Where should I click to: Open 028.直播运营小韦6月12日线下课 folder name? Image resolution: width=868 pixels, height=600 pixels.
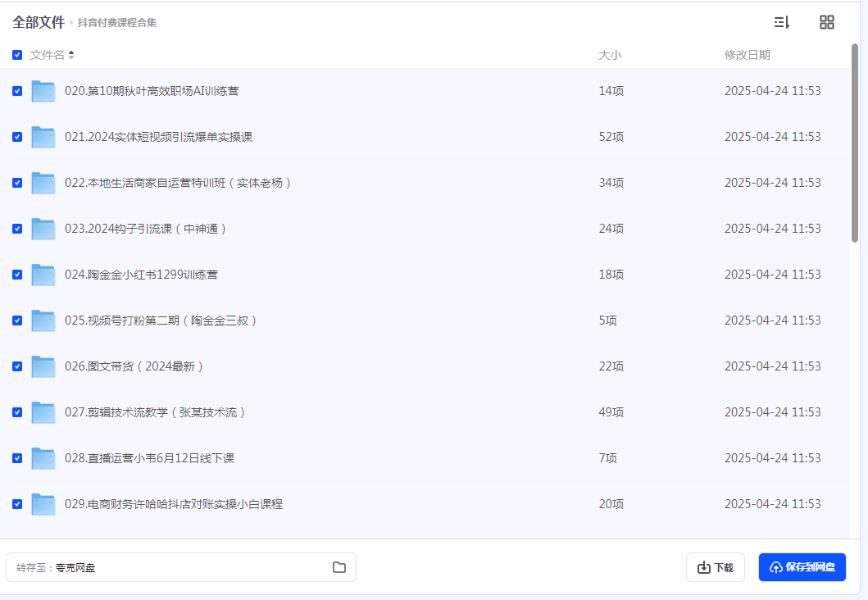pyautogui.click(x=149, y=458)
